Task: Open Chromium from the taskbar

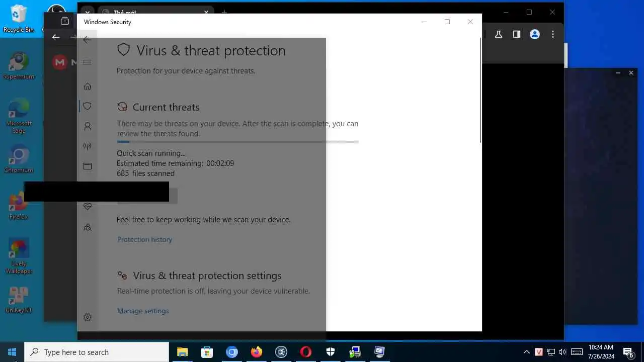Action: 231,352
